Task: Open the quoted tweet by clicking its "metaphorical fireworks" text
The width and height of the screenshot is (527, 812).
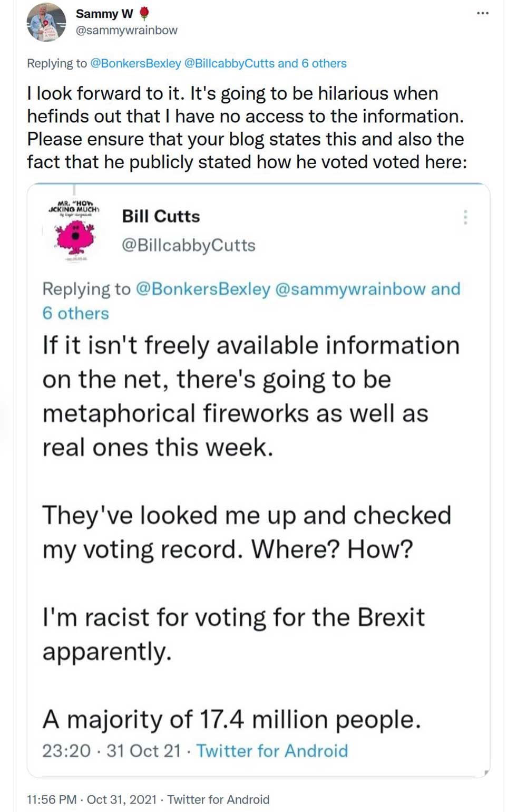Action: pyautogui.click(x=235, y=413)
